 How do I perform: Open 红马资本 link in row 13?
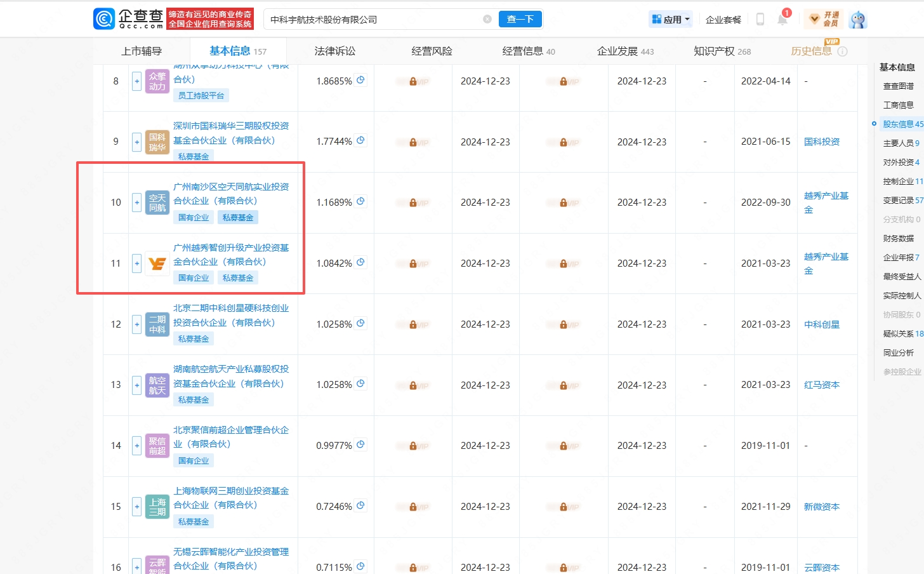(x=822, y=385)
